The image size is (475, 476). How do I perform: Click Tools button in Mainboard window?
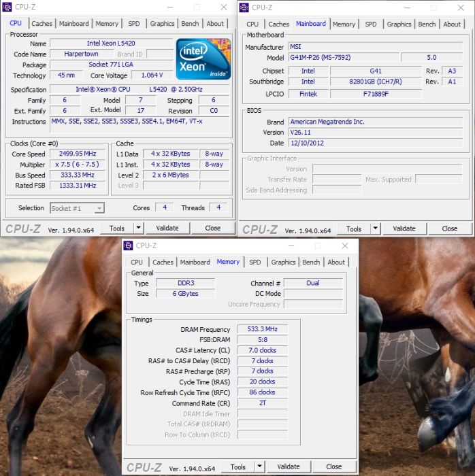(x=354, y=229)
